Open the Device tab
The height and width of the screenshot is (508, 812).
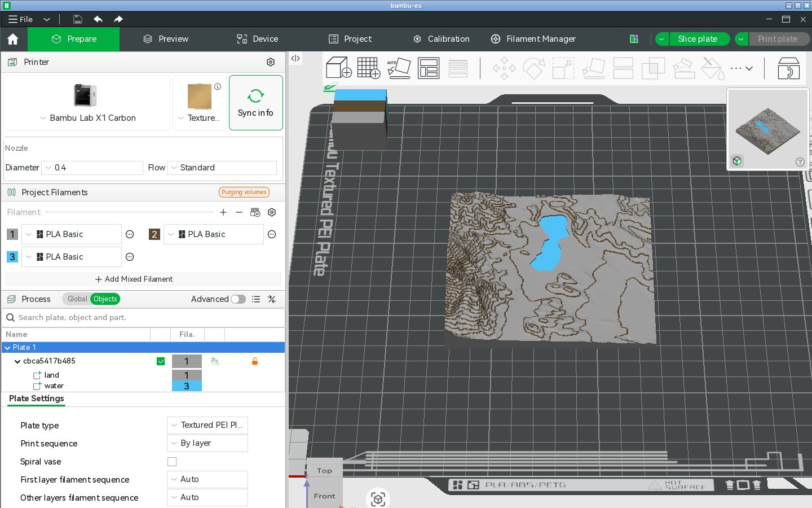click(x=257, y=39)
